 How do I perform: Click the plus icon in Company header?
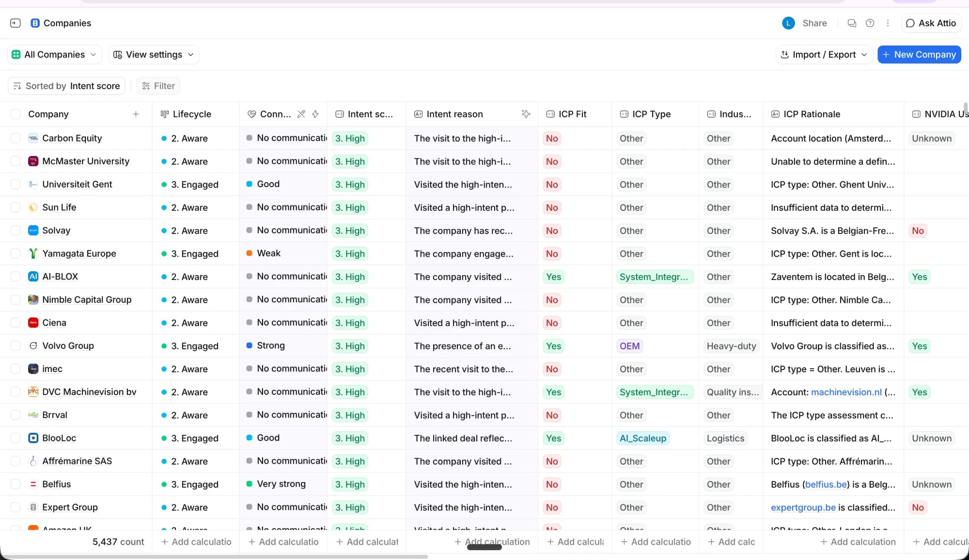point(136,114)
